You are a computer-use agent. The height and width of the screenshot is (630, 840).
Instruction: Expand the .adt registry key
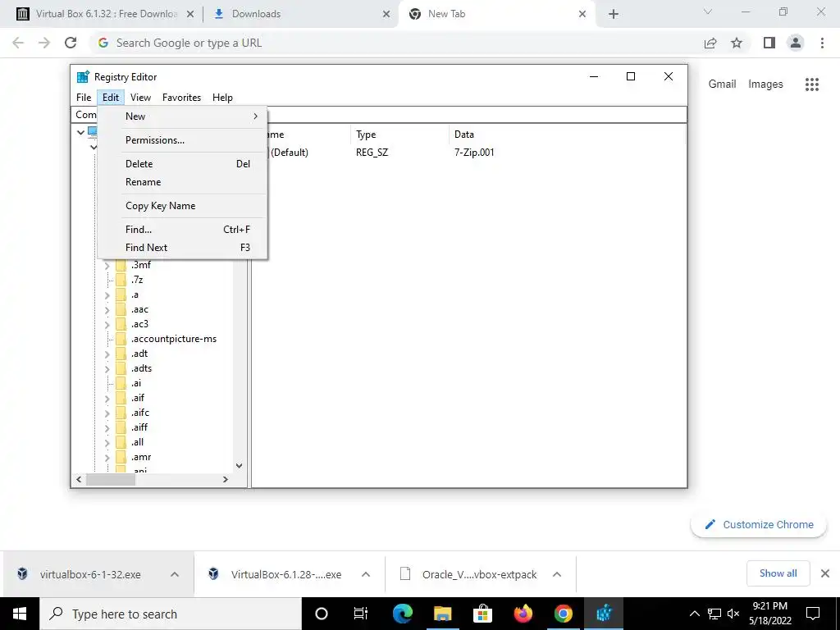tap(107, 354)
